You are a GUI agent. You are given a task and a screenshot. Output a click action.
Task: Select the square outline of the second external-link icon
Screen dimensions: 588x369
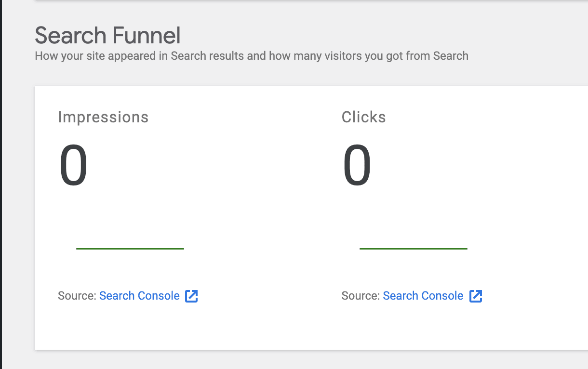point(476,296)
